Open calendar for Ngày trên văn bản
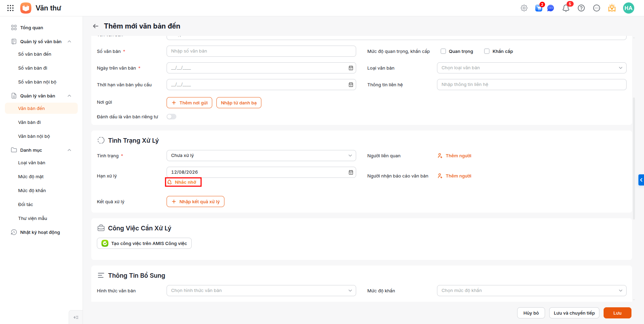This screenshot has height=324, width=644. 351,68
